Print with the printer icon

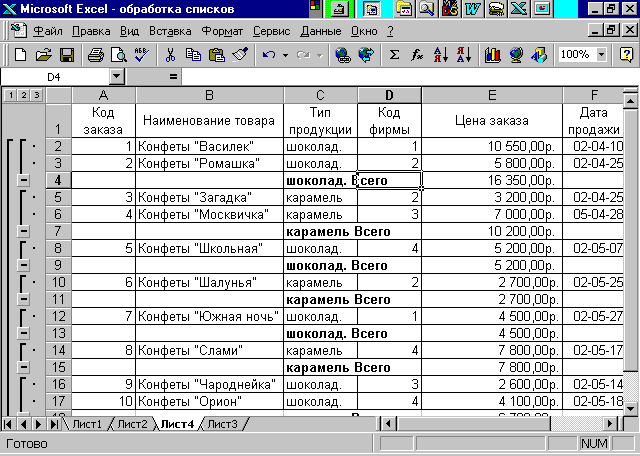point(96,54)
